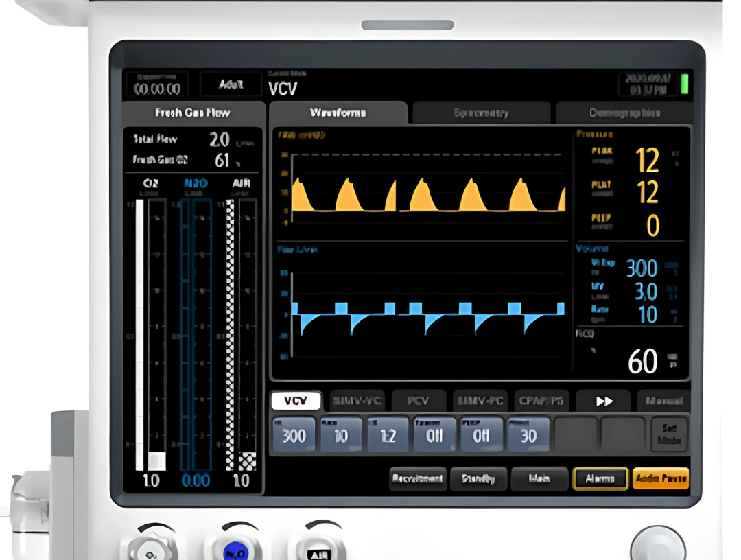The image size is (741, 560).
Task: Select the PCV ventilation mode
Action: click(418, 401)
